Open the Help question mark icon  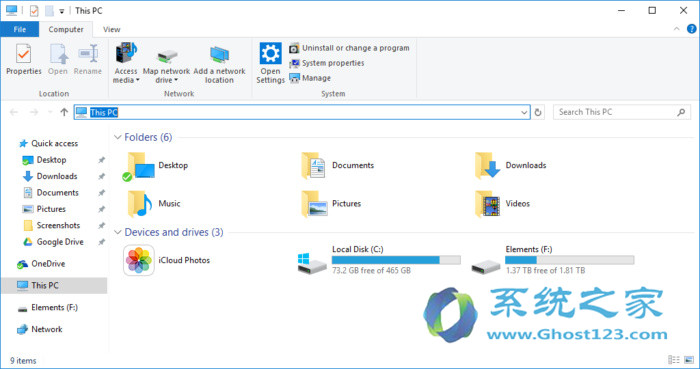[692, 29]
